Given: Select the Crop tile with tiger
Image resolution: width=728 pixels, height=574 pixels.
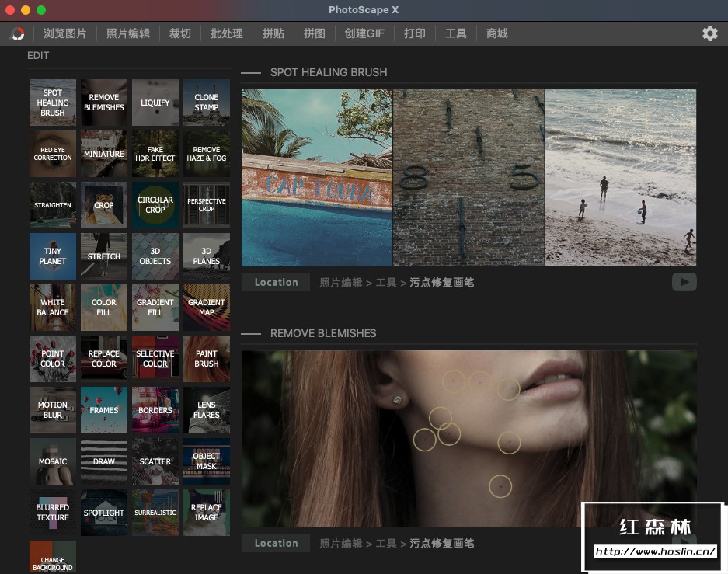Looking at the screenshot, I should point(104,204).
